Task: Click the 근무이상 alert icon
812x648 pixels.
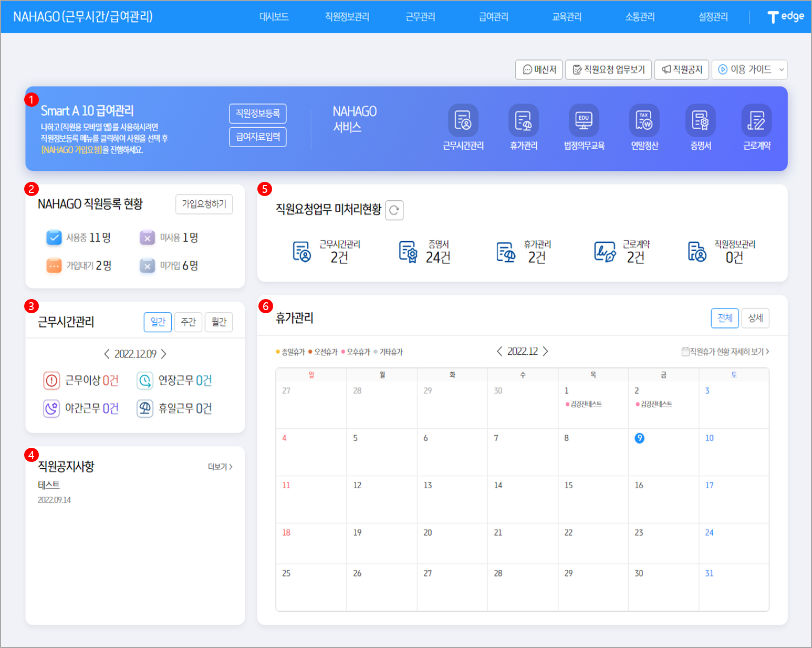Action: click(51, 380)
